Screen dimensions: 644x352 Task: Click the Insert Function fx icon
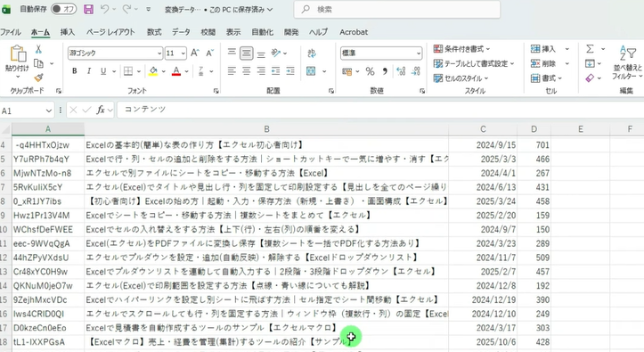point(101,110)
